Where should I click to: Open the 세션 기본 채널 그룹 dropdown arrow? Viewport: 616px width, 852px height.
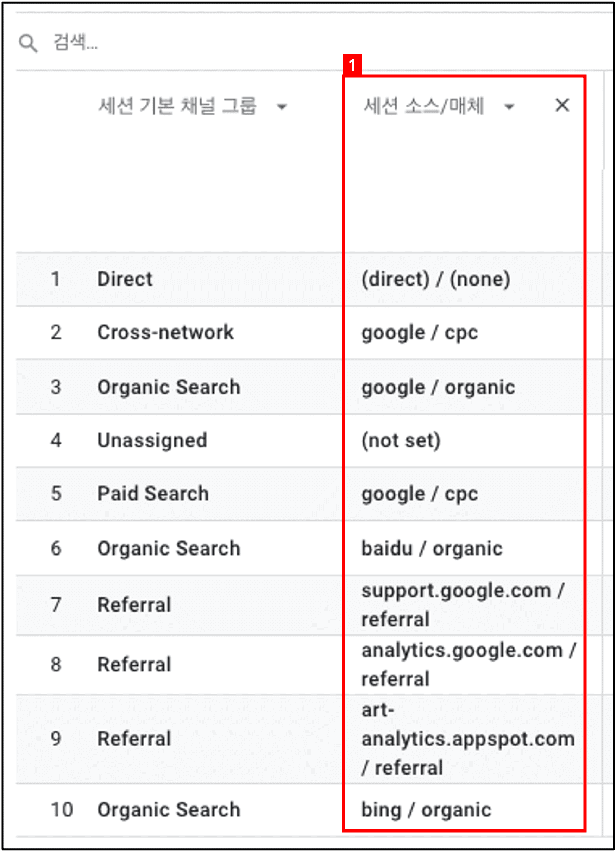tap(282, 107)
